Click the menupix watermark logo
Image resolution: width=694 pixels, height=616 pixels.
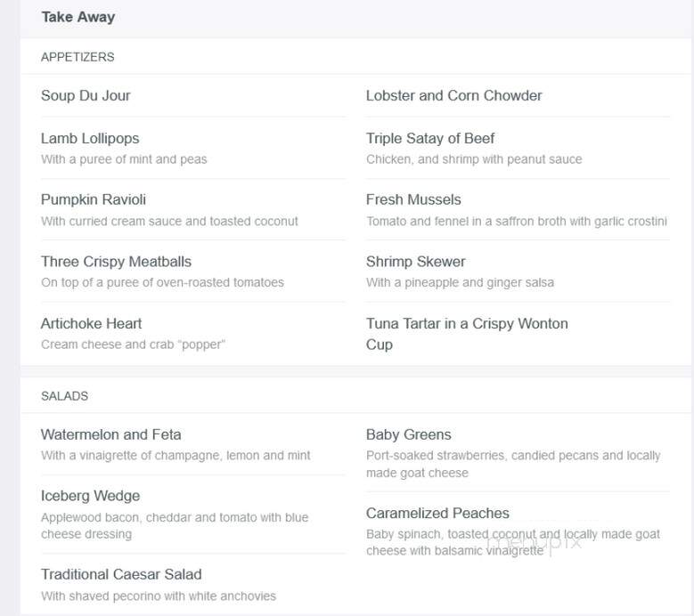pos(534,542)
